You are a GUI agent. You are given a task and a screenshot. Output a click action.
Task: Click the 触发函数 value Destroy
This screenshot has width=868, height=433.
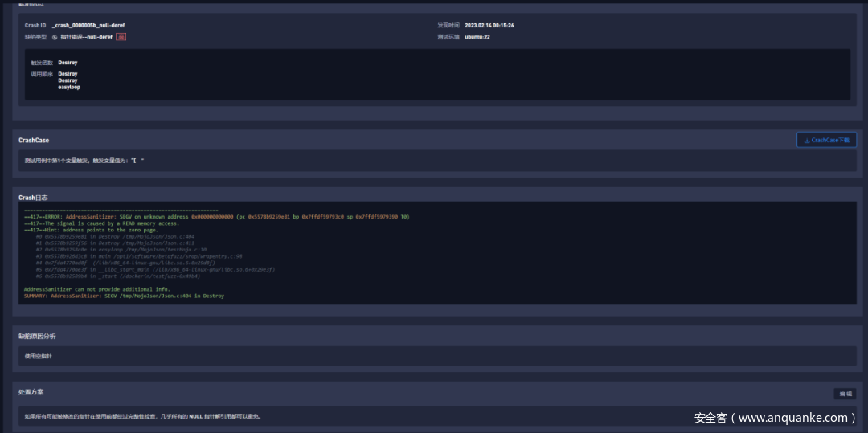click(68, 62)
